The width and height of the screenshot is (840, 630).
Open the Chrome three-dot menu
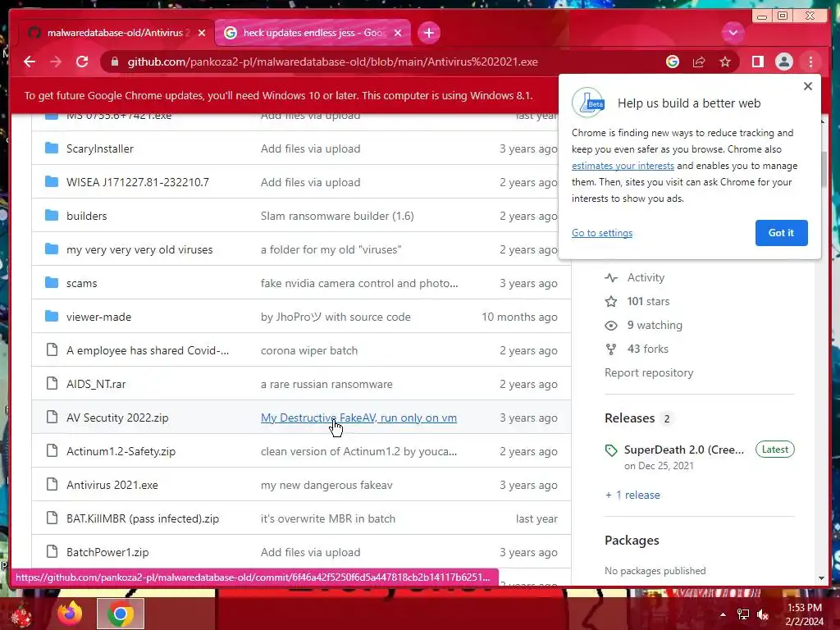(810, 62)
